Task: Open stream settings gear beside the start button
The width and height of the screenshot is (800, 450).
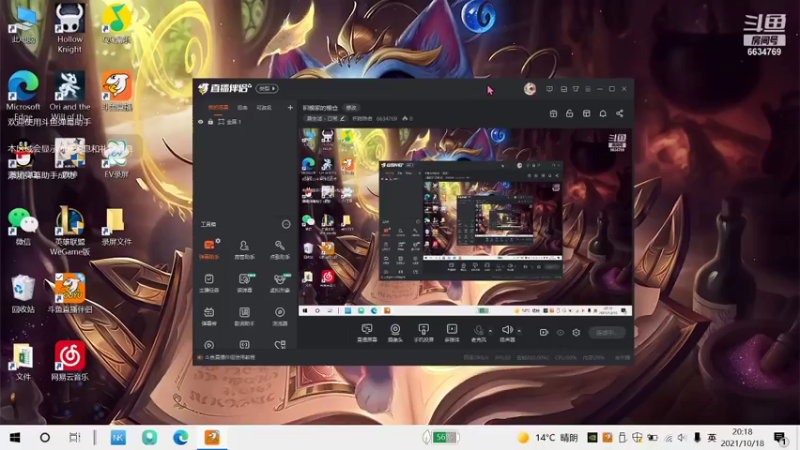Action: (x=576, y=333)
